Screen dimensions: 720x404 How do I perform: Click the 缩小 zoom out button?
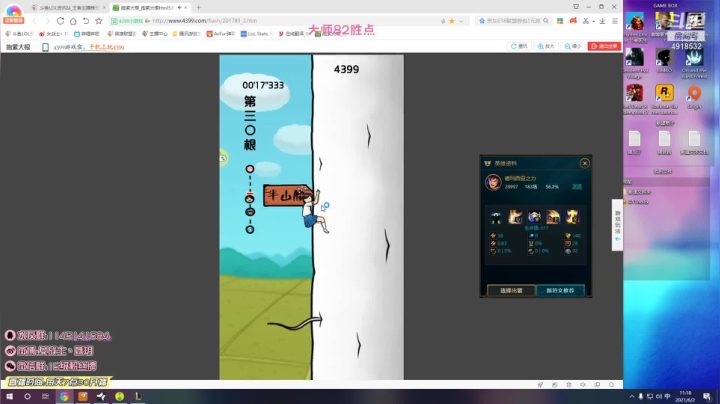pos(573,46)
